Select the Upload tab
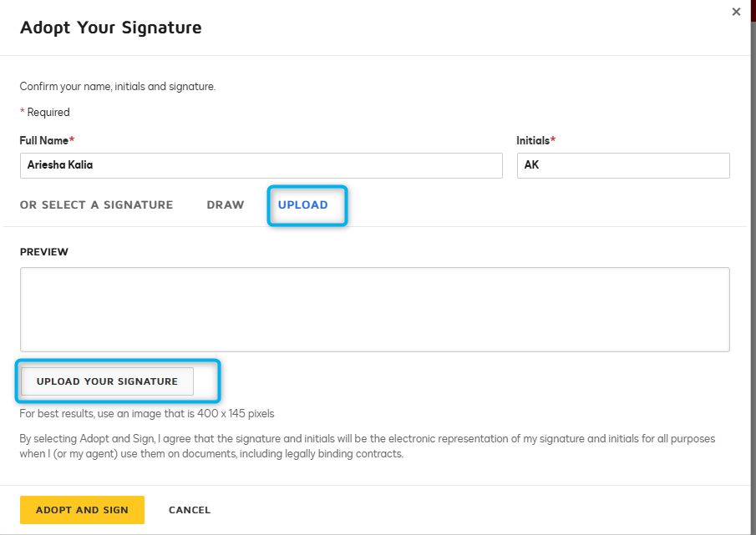The height and width of the screenshot is (535, 756). [x=302, y=205]
